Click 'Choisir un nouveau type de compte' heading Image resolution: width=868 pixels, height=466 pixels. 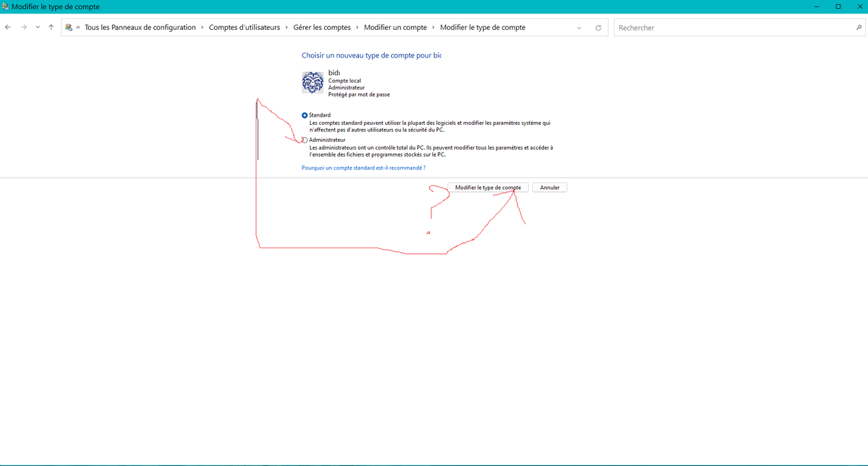point(371,56)
